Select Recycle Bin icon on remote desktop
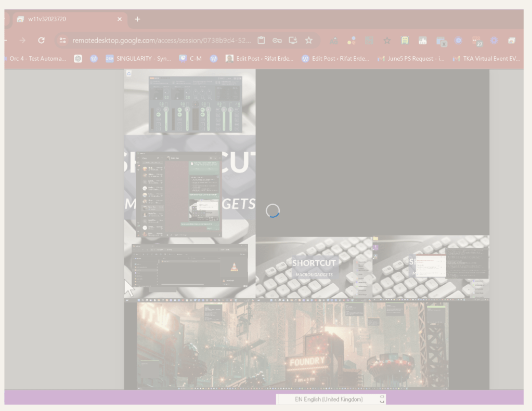This screenshot has width=532, height=411. pos(128,74)
